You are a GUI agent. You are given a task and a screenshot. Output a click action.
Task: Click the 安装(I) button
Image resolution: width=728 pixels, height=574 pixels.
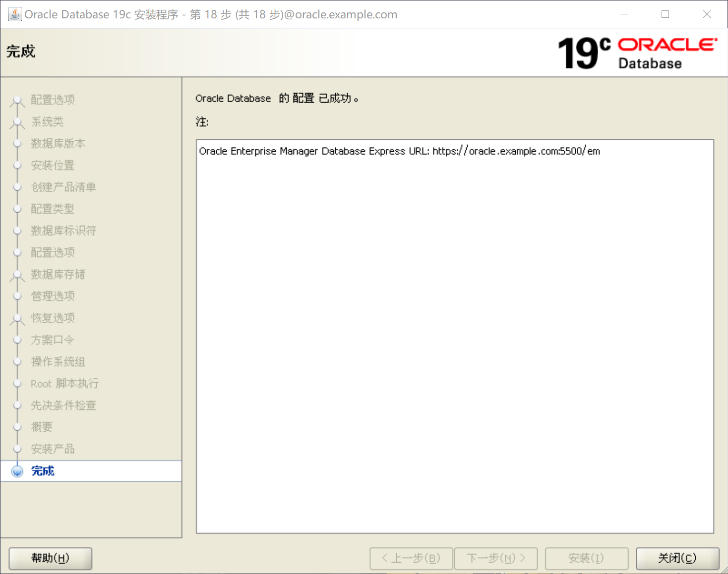587,558
